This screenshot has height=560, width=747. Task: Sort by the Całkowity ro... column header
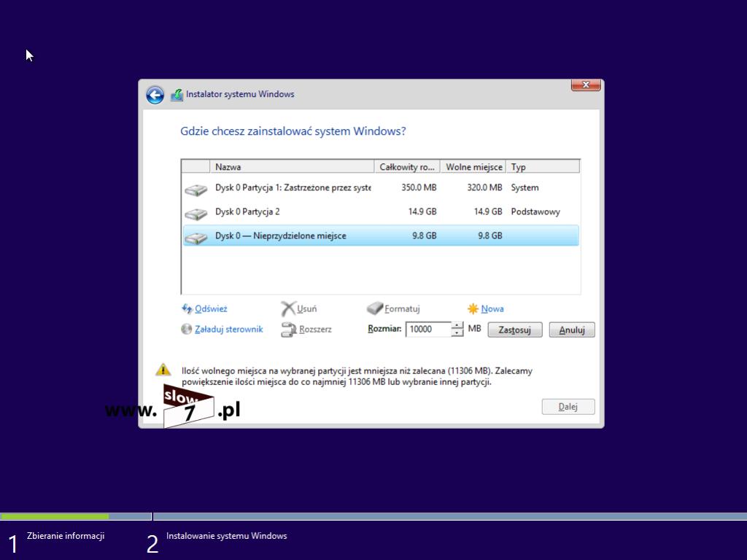[407, 167]
